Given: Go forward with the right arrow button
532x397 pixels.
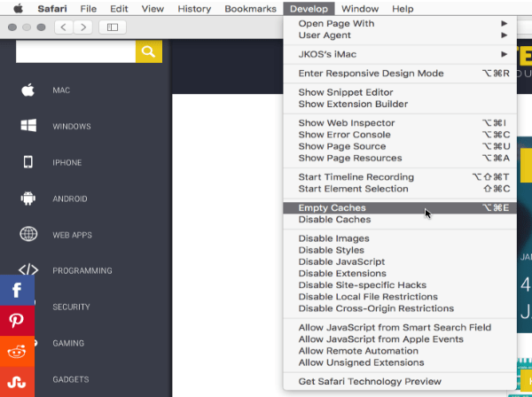Looking at the screenshot, I should click(83, 27).
